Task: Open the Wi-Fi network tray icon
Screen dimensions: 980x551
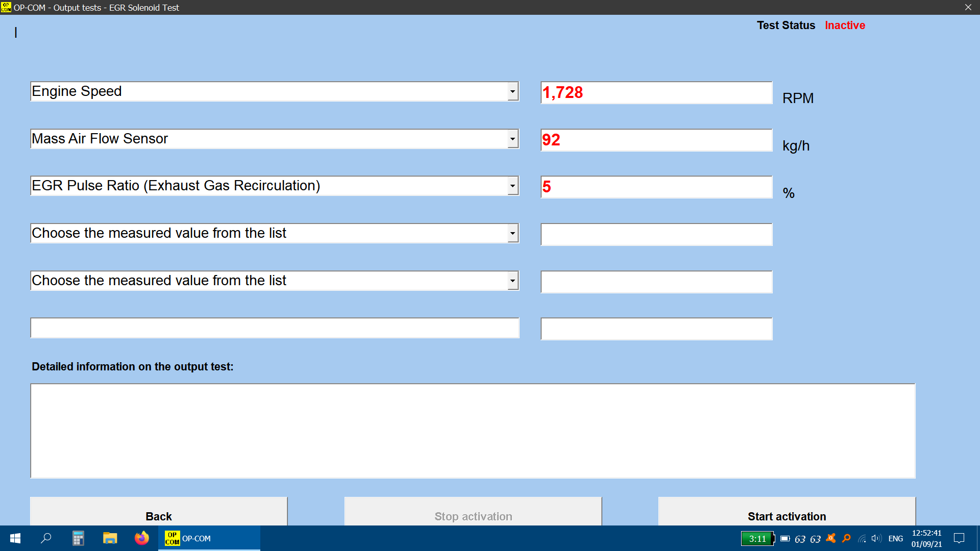Action: (x=862, y=538)
